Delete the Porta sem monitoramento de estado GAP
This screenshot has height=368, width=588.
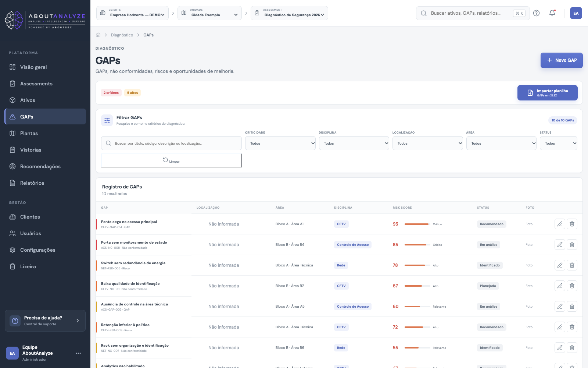[x=572, y=245]
